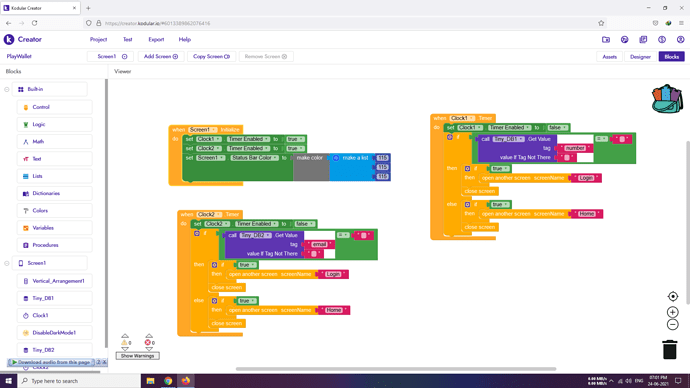Click the workspace horizontal scrollbar
Image resolution: width=690 pixels, height=388 pixels.
[x=396, y=369]
